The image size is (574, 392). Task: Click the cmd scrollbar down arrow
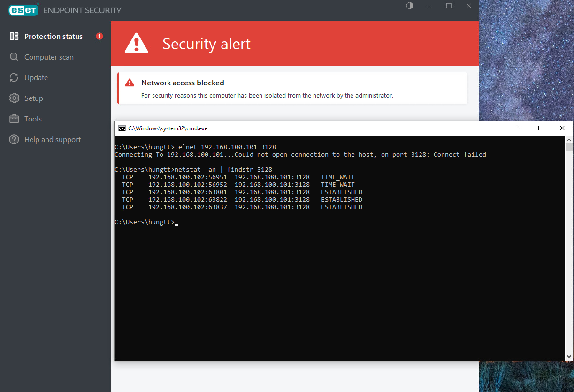569,356
